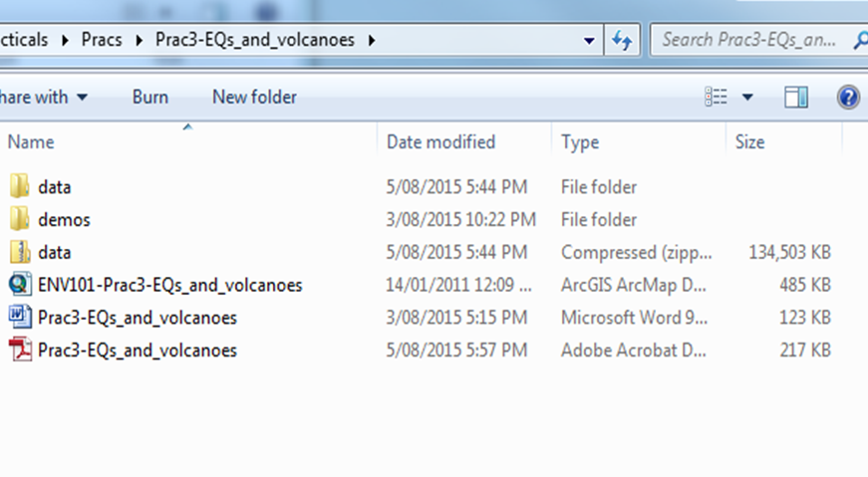This screenshot has height=477, width=868.
Task: Click the change view icon
Action: 716,98
